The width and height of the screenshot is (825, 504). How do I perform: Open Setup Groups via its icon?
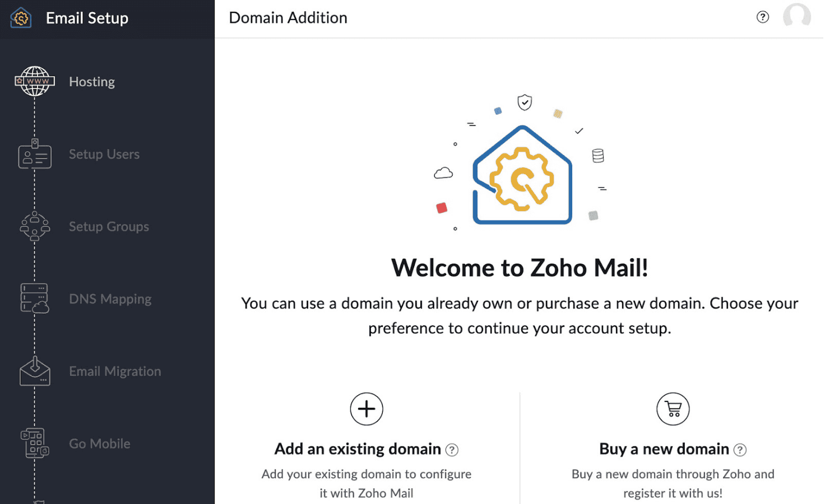coord(35,226)
